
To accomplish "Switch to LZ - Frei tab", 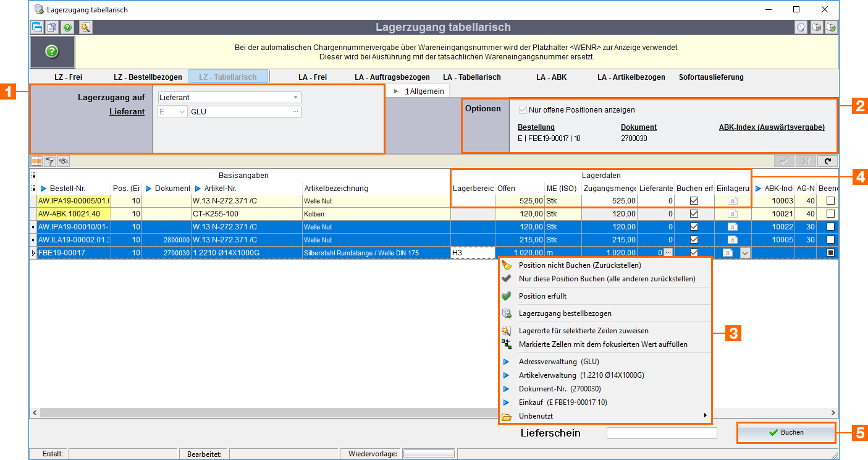I will pyautogui.click(x=69, y=77).
